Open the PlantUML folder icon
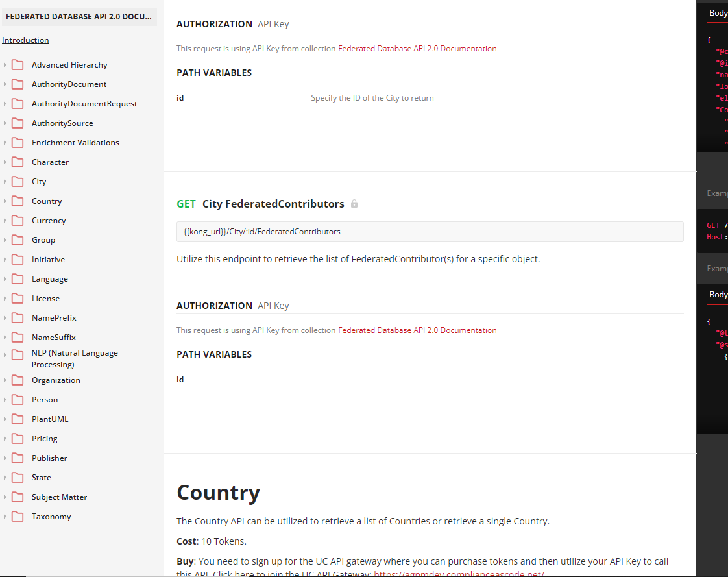The width and height of the screenshot is (728, 577). click(x=19, y=419)
